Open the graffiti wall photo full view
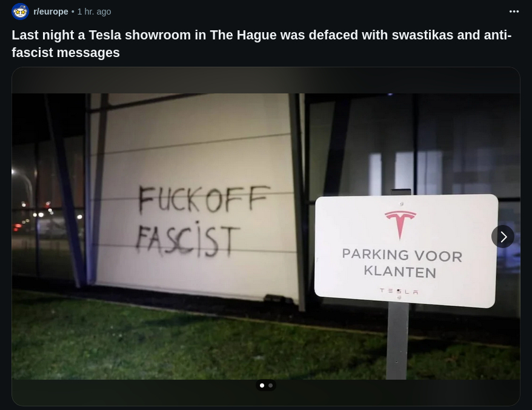532x410 pixels. (x=266, y=237)
